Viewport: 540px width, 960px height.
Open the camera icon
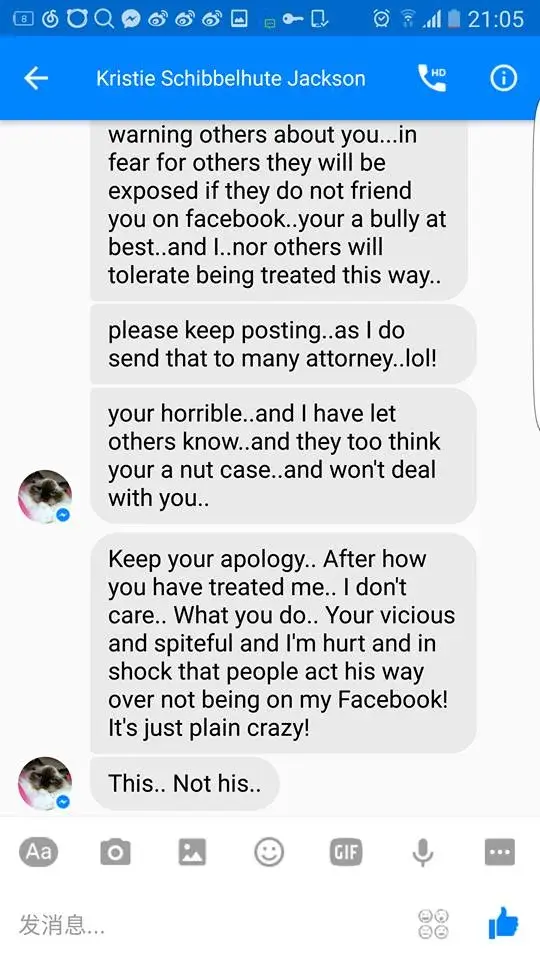pos(115,852)
